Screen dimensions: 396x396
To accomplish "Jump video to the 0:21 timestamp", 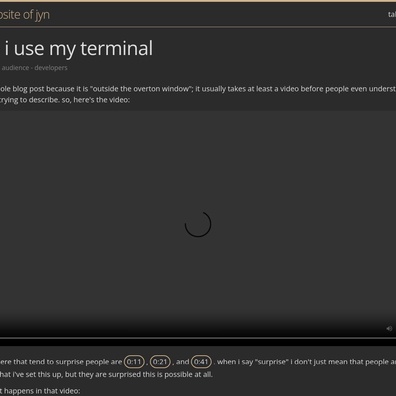I will pyautogui.click(x=160, y=362).
